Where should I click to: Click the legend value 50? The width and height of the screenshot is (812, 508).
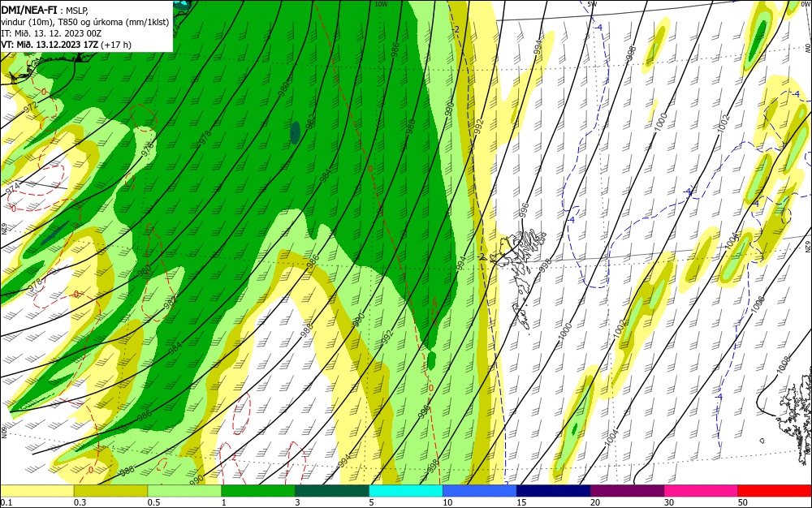(743, 502)
